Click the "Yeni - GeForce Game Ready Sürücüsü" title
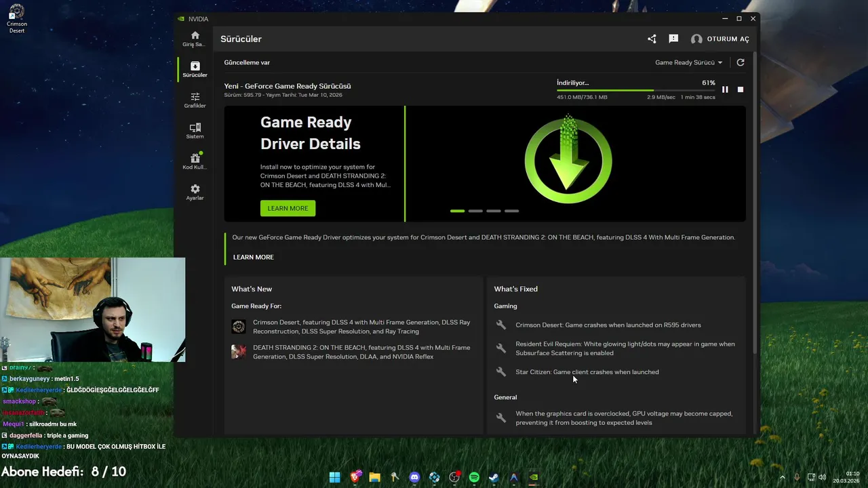 [288, 86]
